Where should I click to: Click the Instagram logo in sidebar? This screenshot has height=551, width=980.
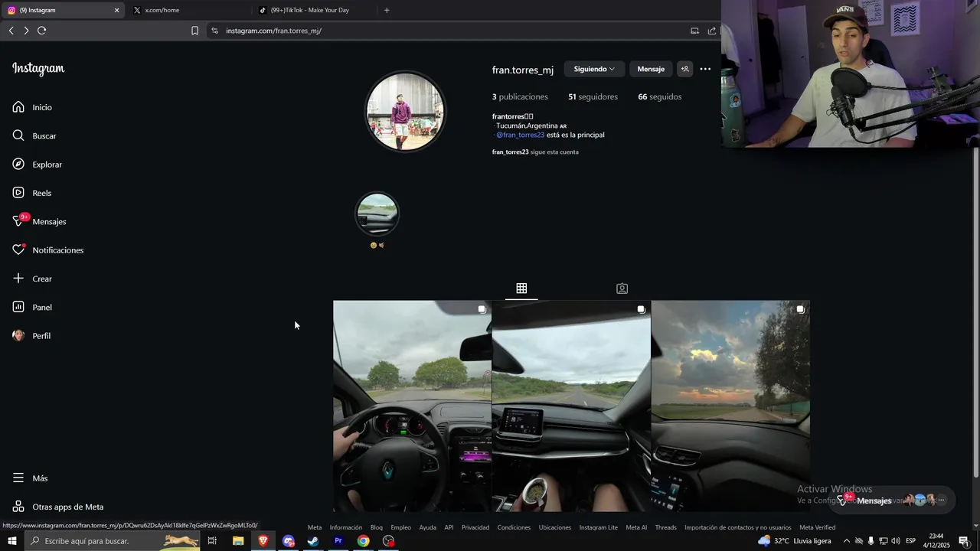click(x=38, y=69)
